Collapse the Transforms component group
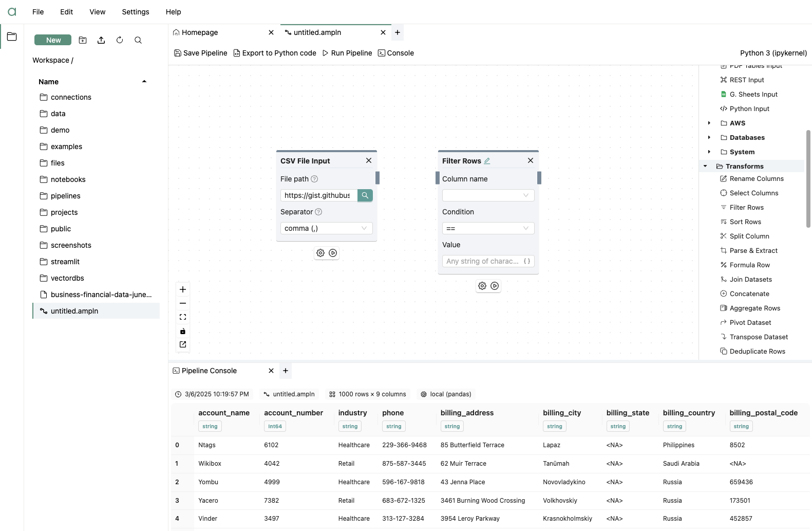The width and height of the screenshot is (812, 531). pos(705,166)
